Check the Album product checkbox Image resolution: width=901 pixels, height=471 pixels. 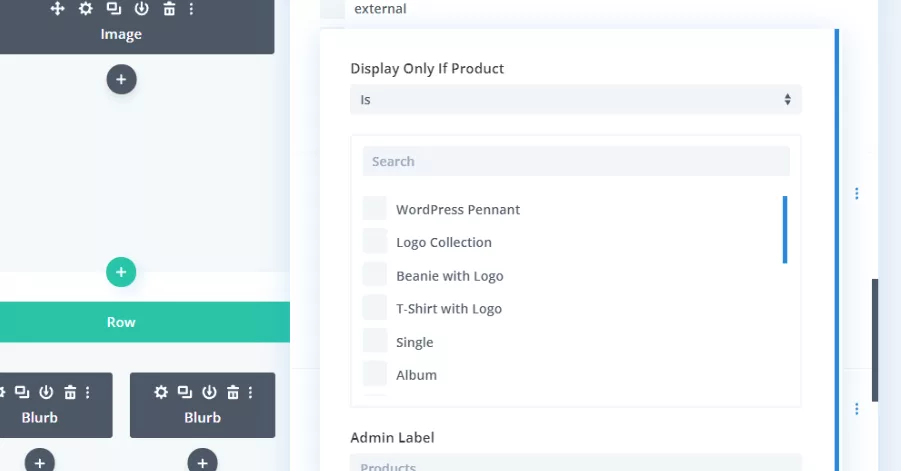[x=375, y=374]
